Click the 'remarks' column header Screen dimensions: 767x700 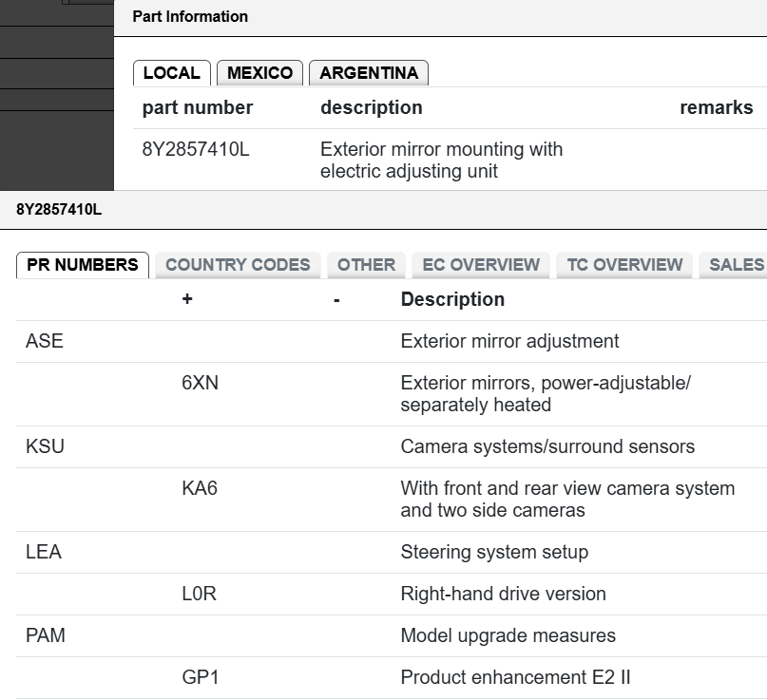[716, 107]
